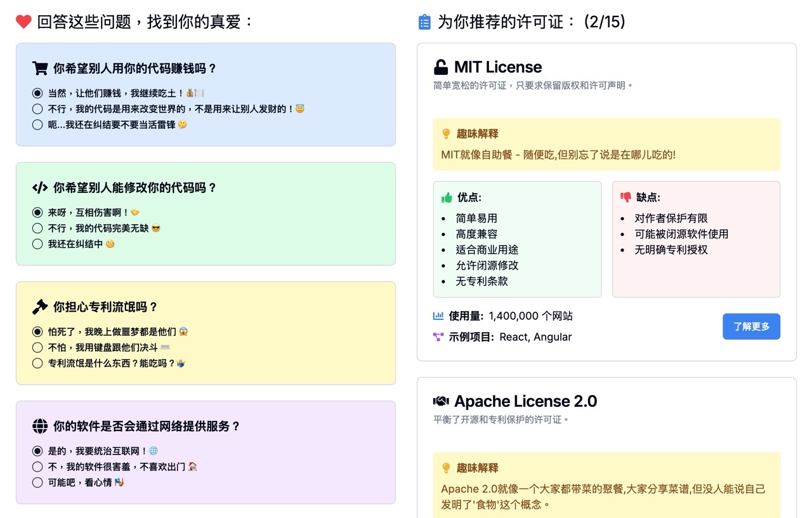Select 专利流氓是什么东西？能吃吗 option
Image resolution: width=812 pixels, height=518 pixels.
37,363
